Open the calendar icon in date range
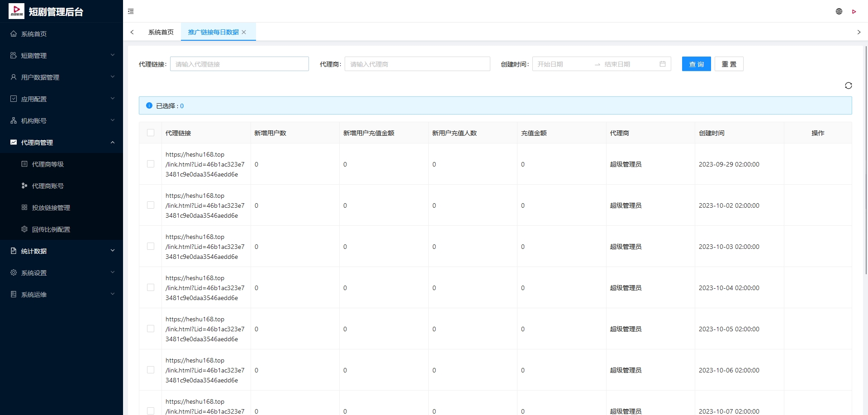The height and width of the screenshot is (415, 868). click(x=663, y=64)
